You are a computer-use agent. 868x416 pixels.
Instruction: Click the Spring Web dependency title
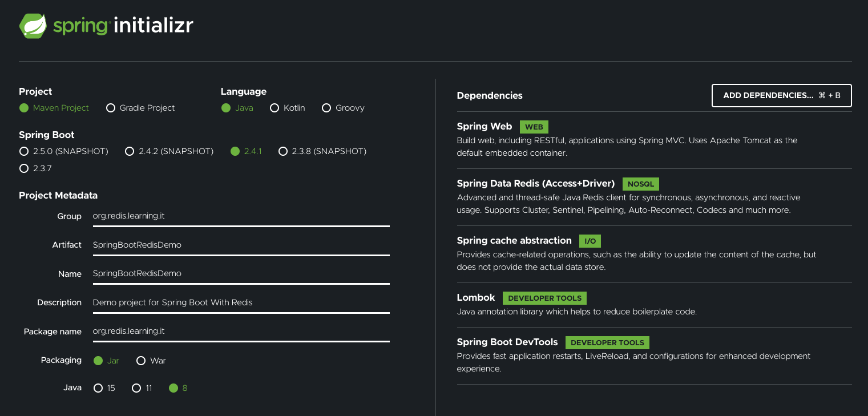pos(485,126)
